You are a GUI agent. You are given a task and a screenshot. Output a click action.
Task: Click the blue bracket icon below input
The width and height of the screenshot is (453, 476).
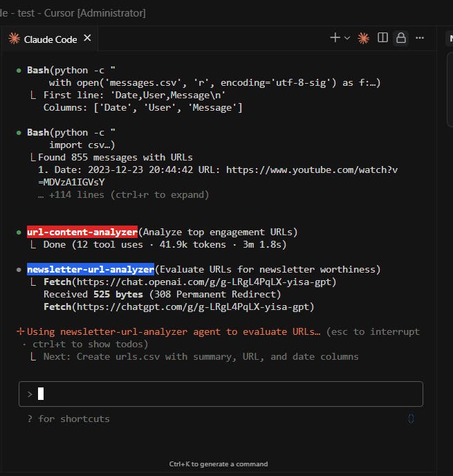point(412,419)
